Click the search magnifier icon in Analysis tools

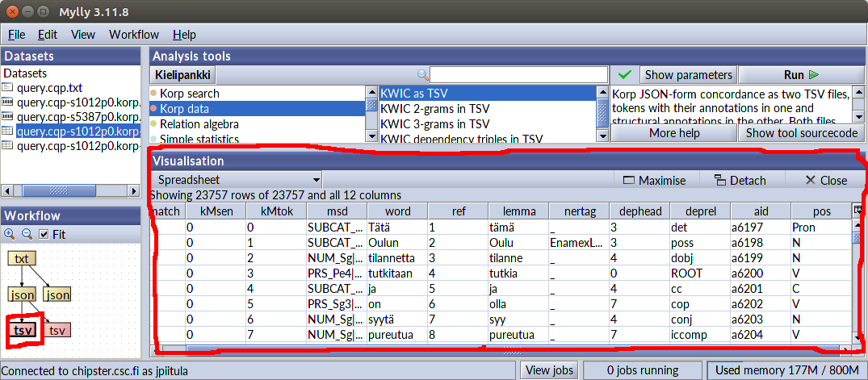422,75
